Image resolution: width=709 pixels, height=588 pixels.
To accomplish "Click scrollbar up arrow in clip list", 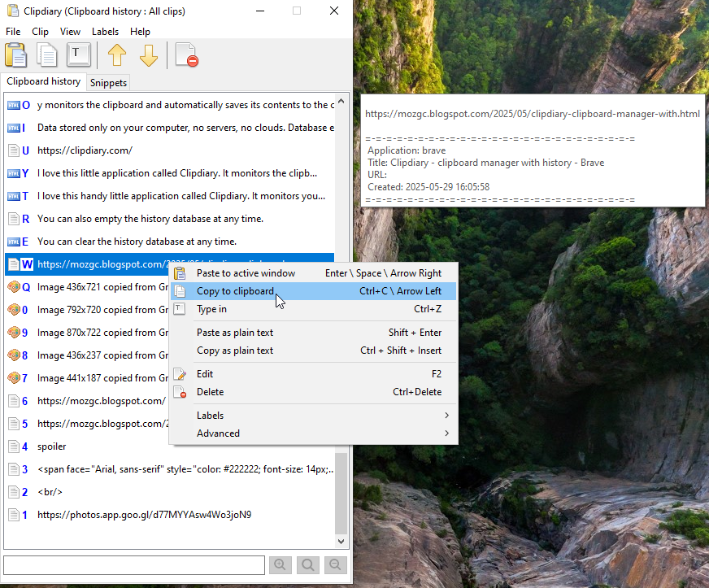I will click(341, 102).
